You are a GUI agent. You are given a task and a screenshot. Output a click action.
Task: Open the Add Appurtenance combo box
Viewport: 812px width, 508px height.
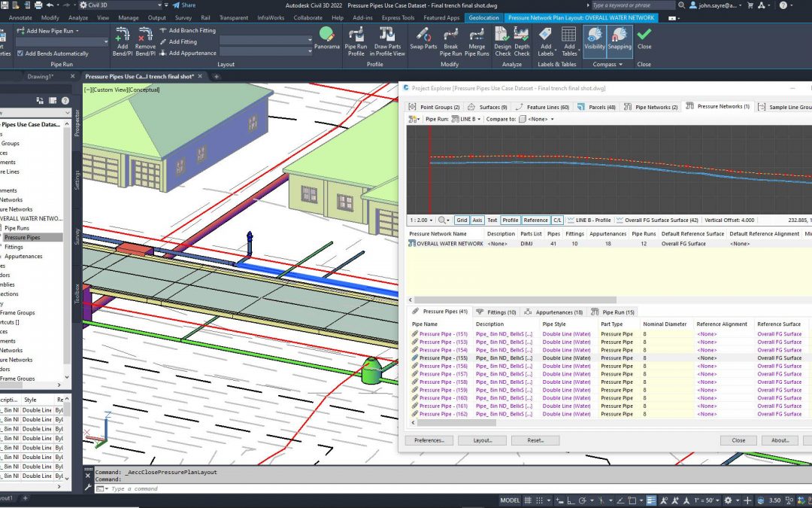coord(266,51)
